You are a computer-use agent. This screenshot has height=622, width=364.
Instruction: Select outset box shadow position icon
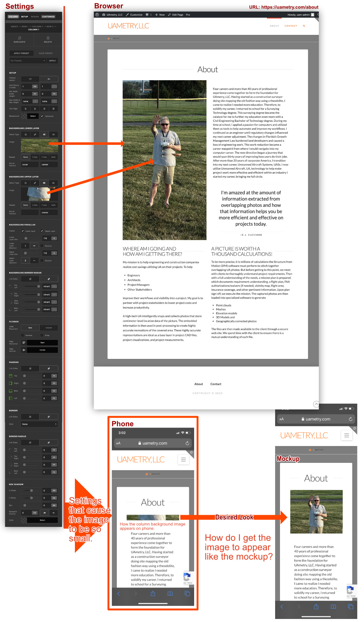45,513
